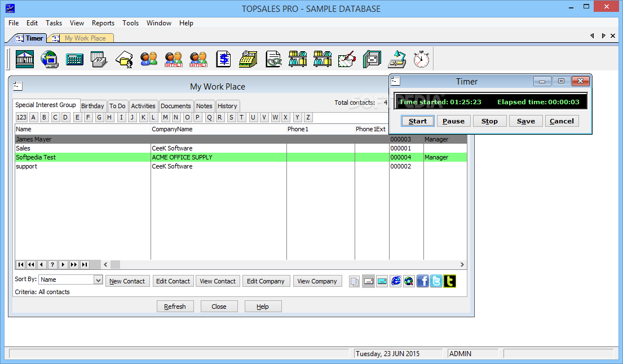
Task: Select the James Mayer contact row
Action: tap(241, 139)
